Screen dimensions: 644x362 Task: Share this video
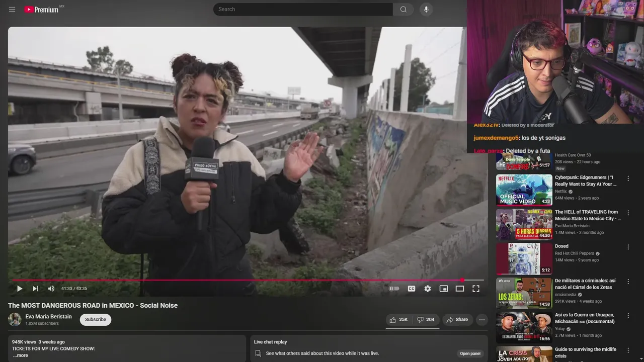(457, 320)
